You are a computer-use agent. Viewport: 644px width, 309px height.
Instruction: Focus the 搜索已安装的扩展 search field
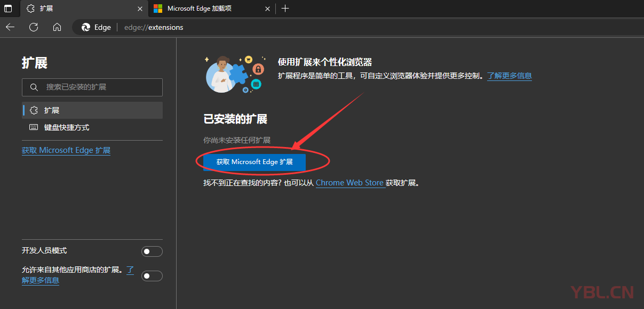(x=99, y=87)
